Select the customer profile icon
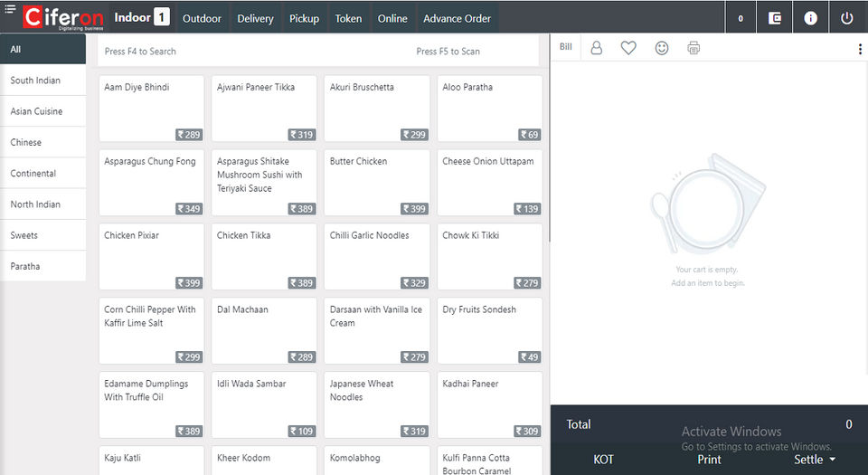This screenshot has height=475, width=868. [x=596, y=48]
